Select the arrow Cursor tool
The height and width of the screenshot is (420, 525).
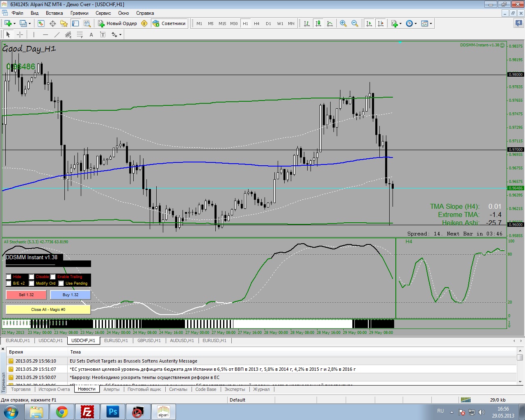pos(8,34)
